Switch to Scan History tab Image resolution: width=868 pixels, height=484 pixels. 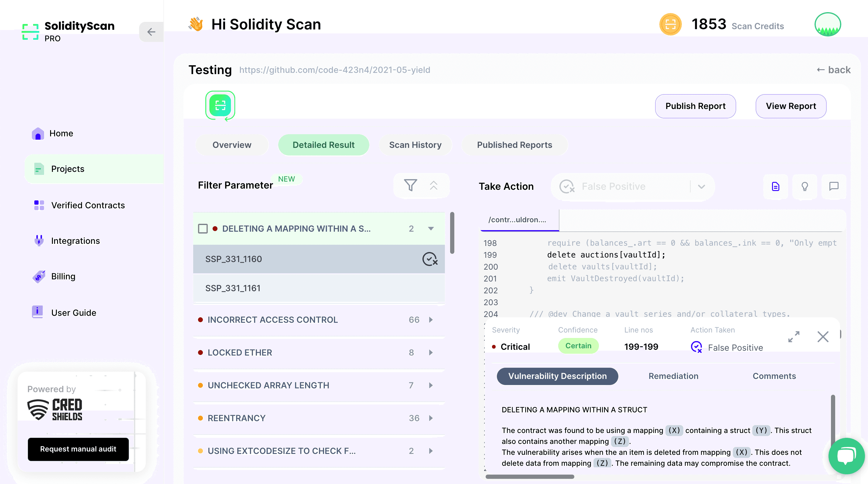(415, 145)
